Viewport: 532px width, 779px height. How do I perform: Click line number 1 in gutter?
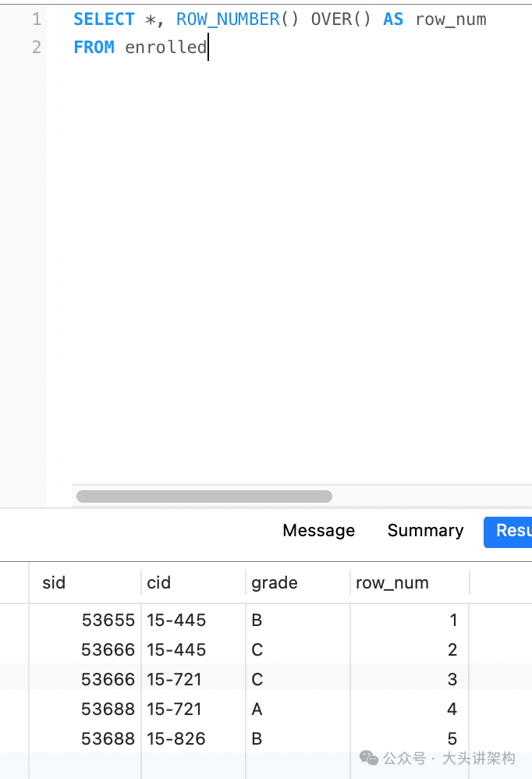point(36,20)
